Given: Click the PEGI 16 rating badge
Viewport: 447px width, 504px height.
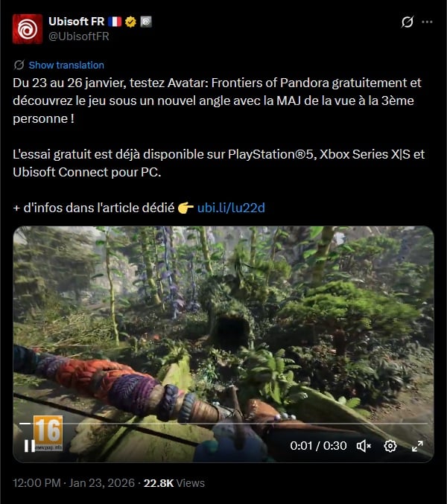Looking at the screenshot, I should click(x=48, y=433).
